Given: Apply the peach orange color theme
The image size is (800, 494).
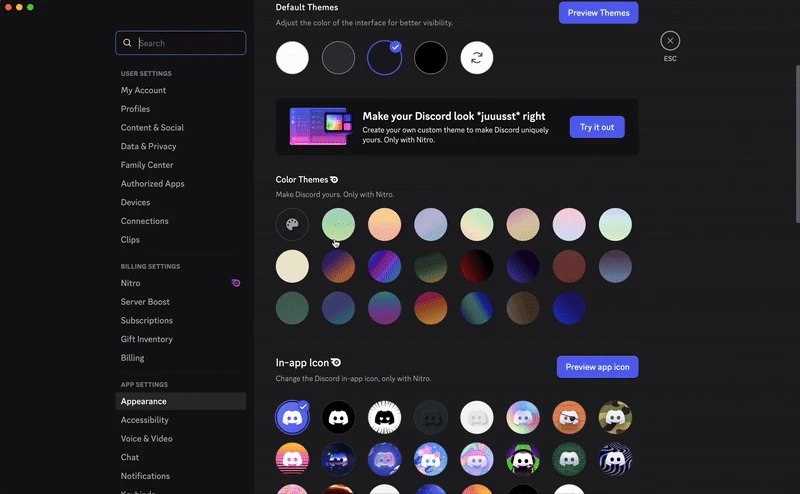Looking at the screenshot, I should [x=385, y=225].
